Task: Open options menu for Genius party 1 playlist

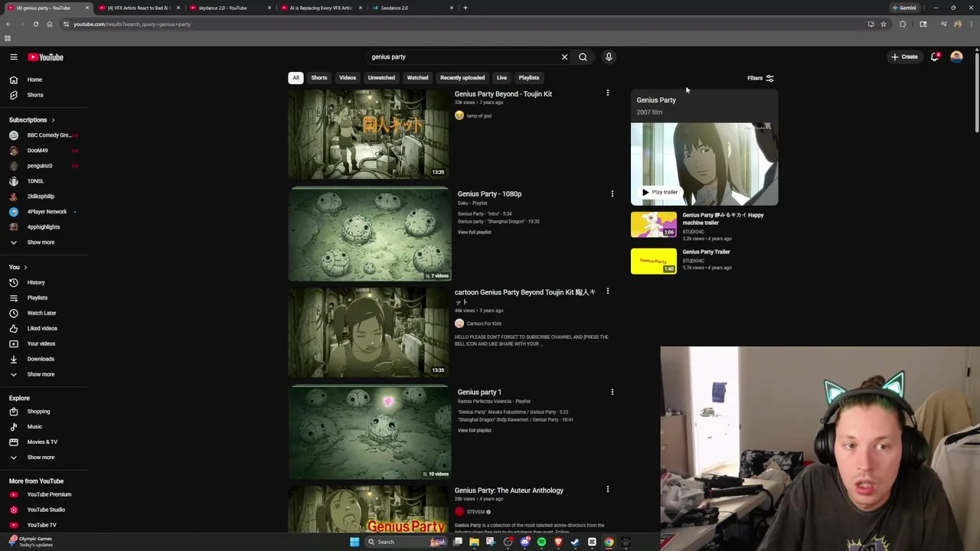Action: (x=612, y=392)
